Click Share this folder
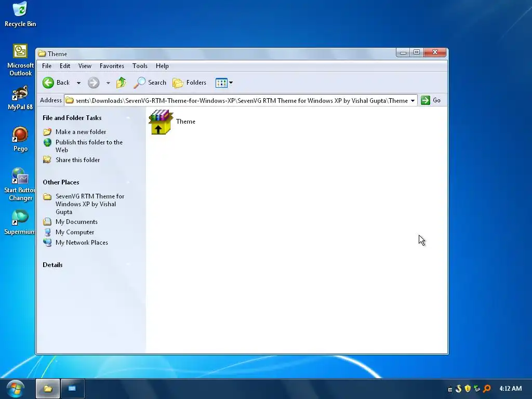 (78, 160)
